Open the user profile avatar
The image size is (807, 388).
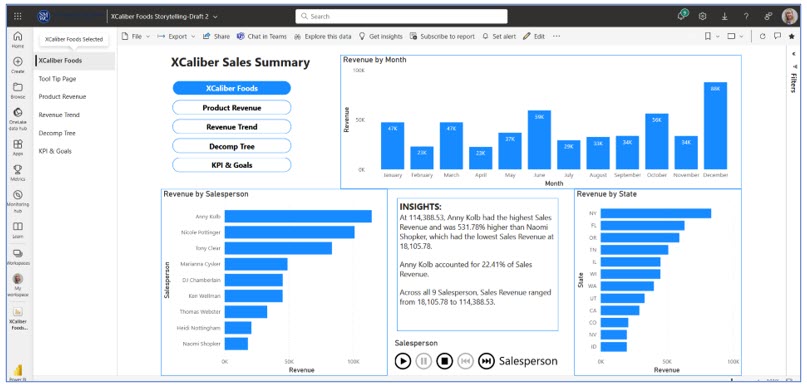[790, 16]
